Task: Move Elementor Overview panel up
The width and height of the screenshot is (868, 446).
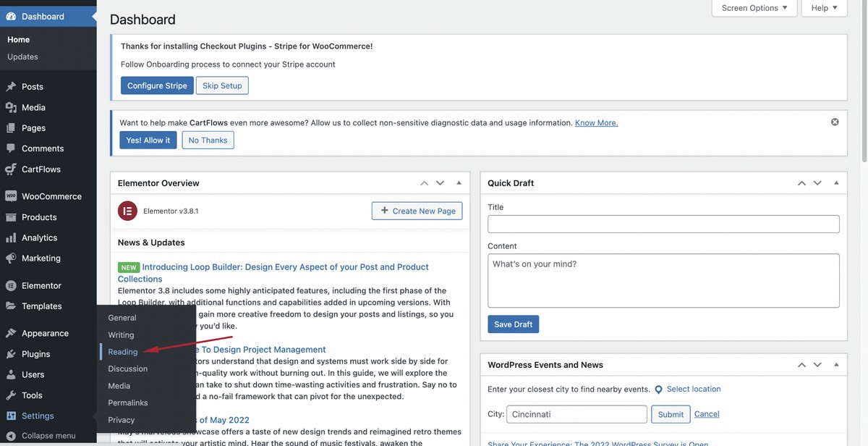Action: (x=425, y=183)
